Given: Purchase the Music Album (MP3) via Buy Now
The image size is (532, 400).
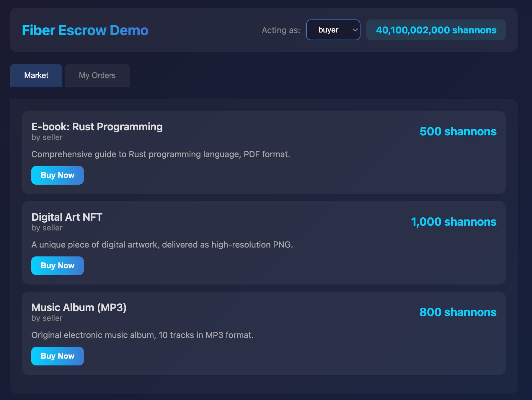Looking at the screenshot, I should click(58, 356).
